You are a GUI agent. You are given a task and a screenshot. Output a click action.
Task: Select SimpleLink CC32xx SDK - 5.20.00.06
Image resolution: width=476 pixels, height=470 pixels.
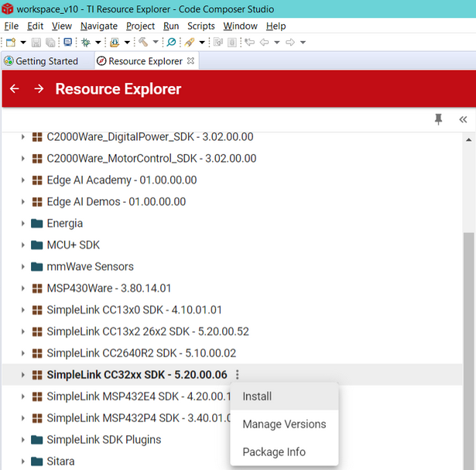click(137, 375)
